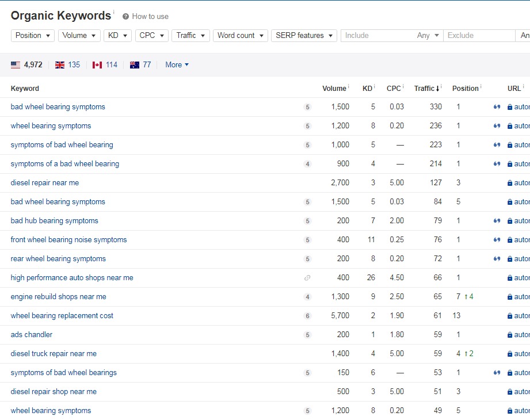
Task: Sort table by Position column header
Action: tap(466, 89)
